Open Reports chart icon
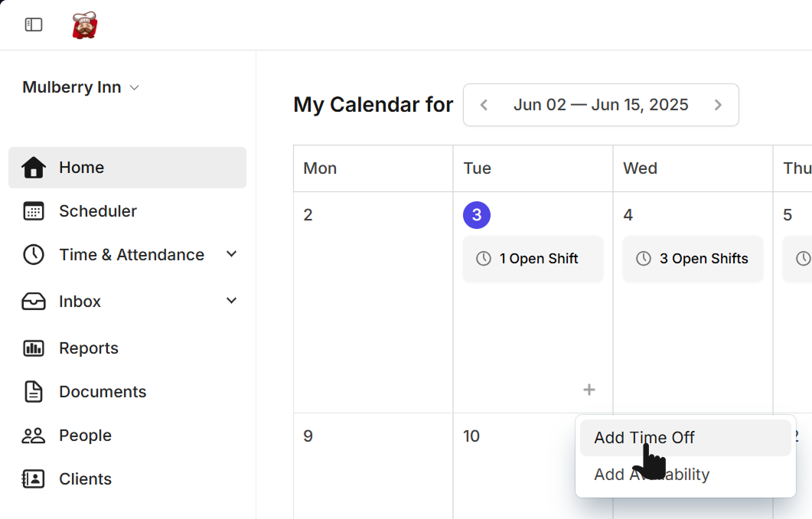812x519 pixels. point(34,348)
